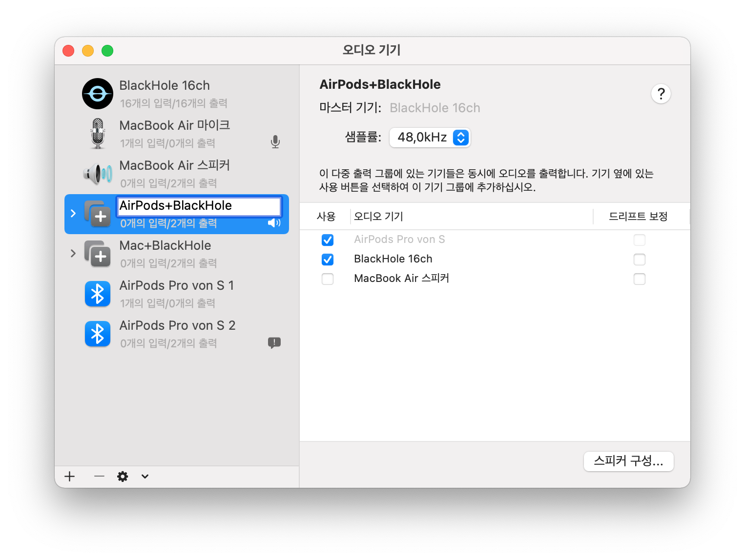Click the AirPods Pro von S 1 Bluetooth icon
Viewport: 745px width, 560px height.
[98, 294]
